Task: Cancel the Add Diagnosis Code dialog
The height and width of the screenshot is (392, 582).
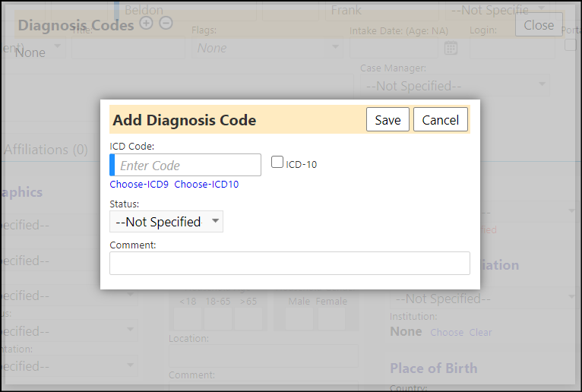Action: pyautogui.click(x=440, y=119)
